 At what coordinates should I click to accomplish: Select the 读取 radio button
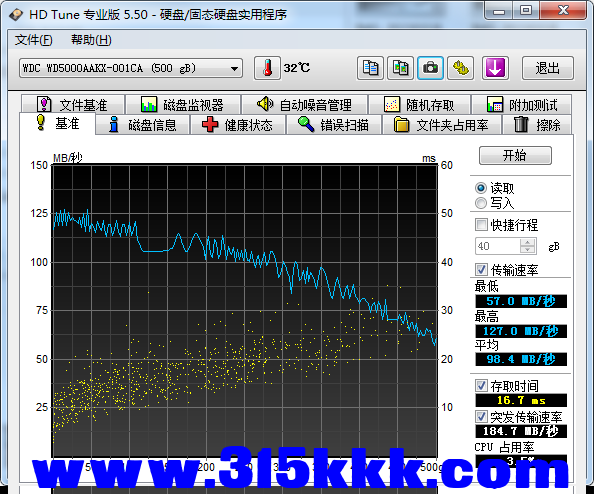pyautogui.click(x=481, y=188)
